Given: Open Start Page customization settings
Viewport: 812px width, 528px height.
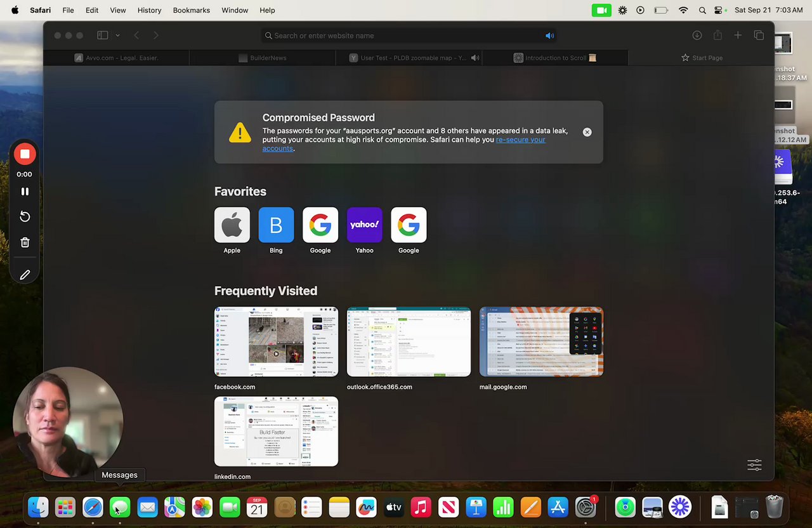Looking at the screenshot, I should tap(754, 465).
